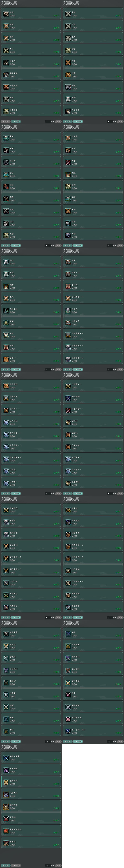Click 跳转 button on the page 2 panel
124x868 pixels.
click(x=120, y=122)
